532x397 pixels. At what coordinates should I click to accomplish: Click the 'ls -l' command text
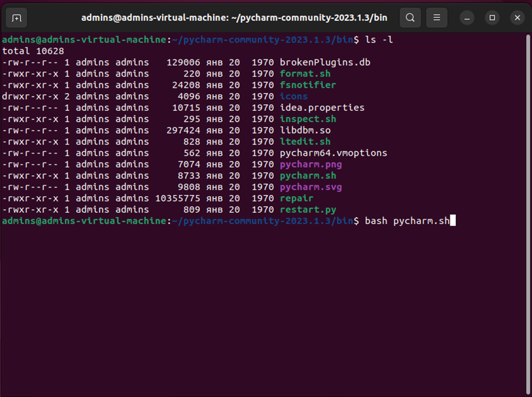coord(379,40)
